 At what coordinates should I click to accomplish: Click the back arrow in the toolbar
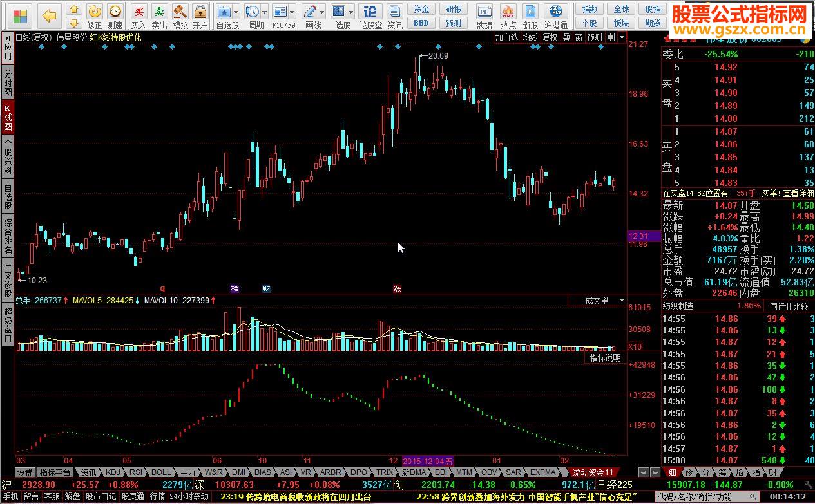click(50, 14)
